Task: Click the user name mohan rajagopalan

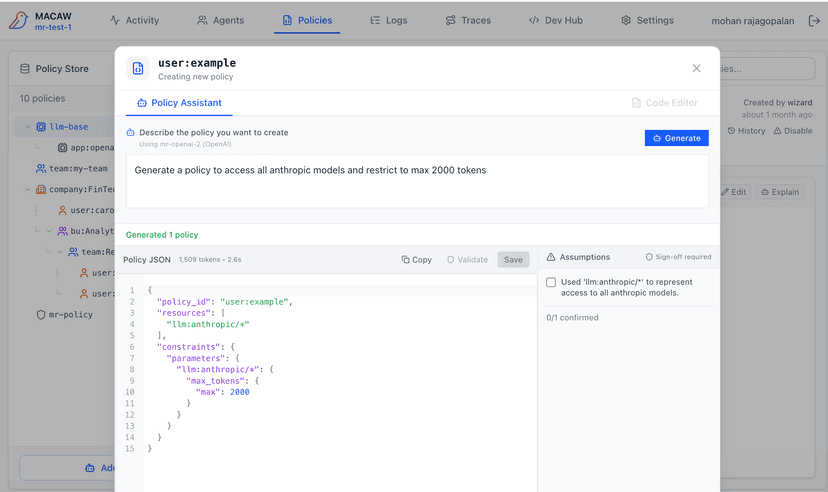Action: pyautogui.click(x=752, y=21)
